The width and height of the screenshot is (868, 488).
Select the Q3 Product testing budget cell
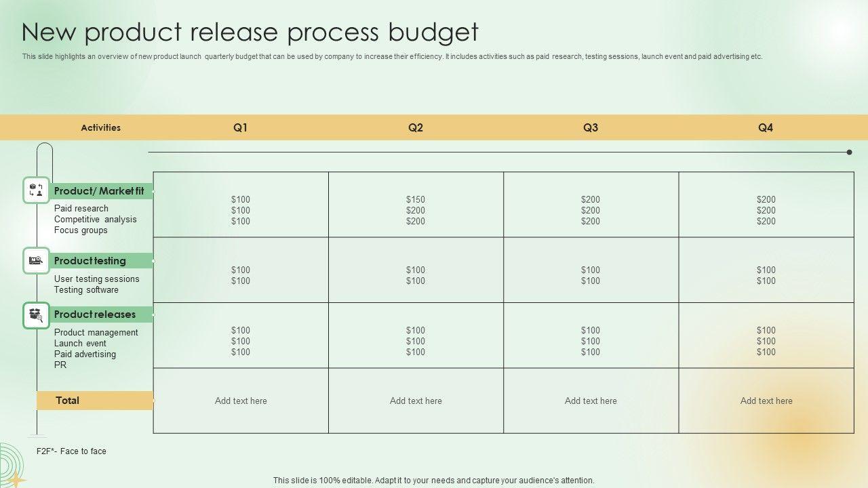(x=591, y=275)
